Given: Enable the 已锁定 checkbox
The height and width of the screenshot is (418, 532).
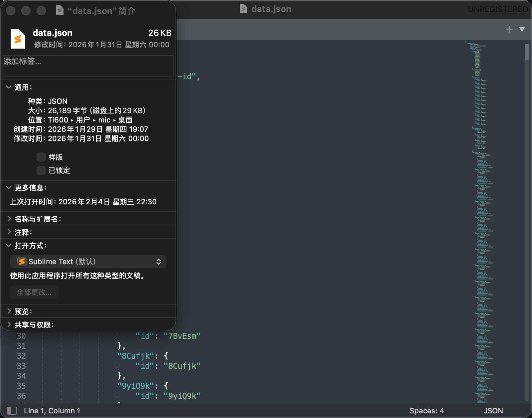Looking at the screenshot, I should coord(41,170).
